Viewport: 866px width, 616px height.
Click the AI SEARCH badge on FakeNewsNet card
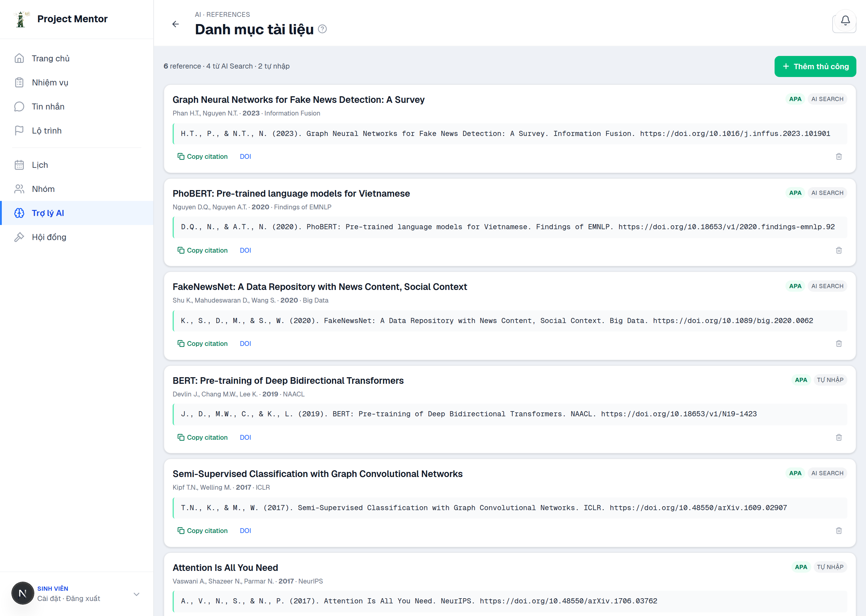point(827,286)
